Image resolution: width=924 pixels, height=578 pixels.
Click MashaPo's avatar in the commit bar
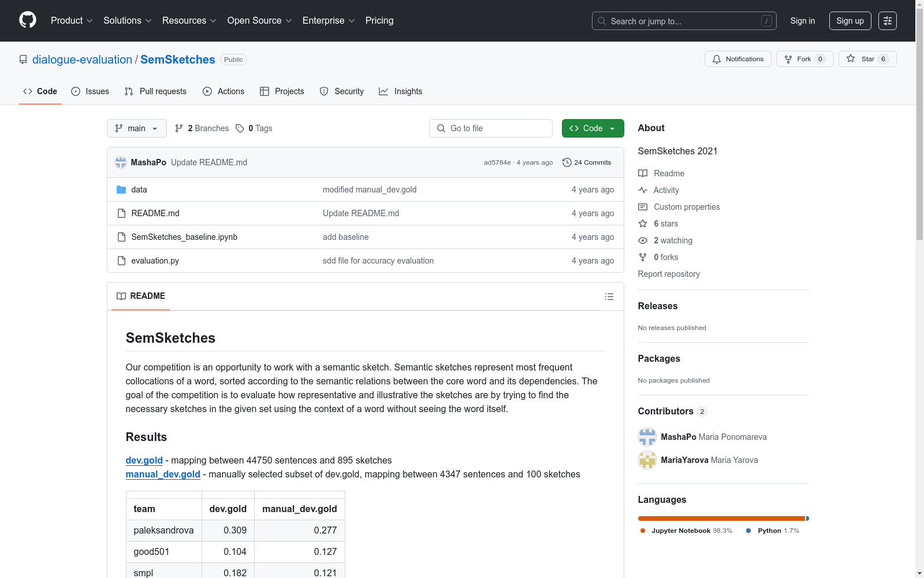tap(121, 162)
